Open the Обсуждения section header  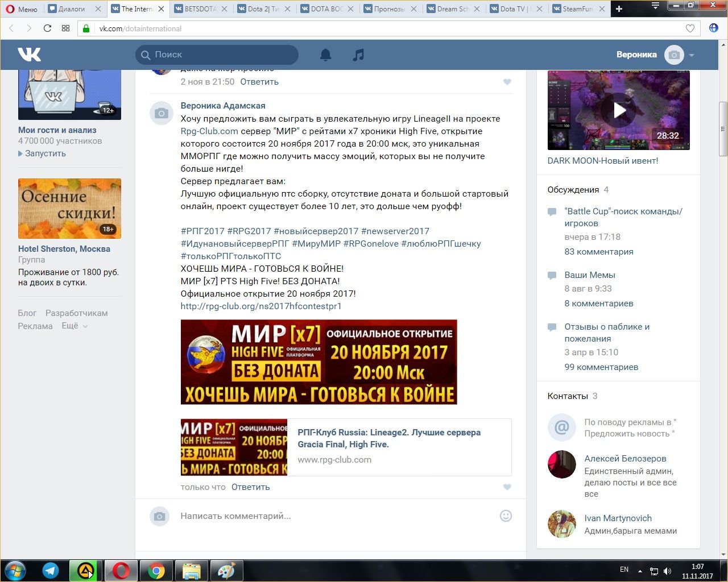point(573,190)
